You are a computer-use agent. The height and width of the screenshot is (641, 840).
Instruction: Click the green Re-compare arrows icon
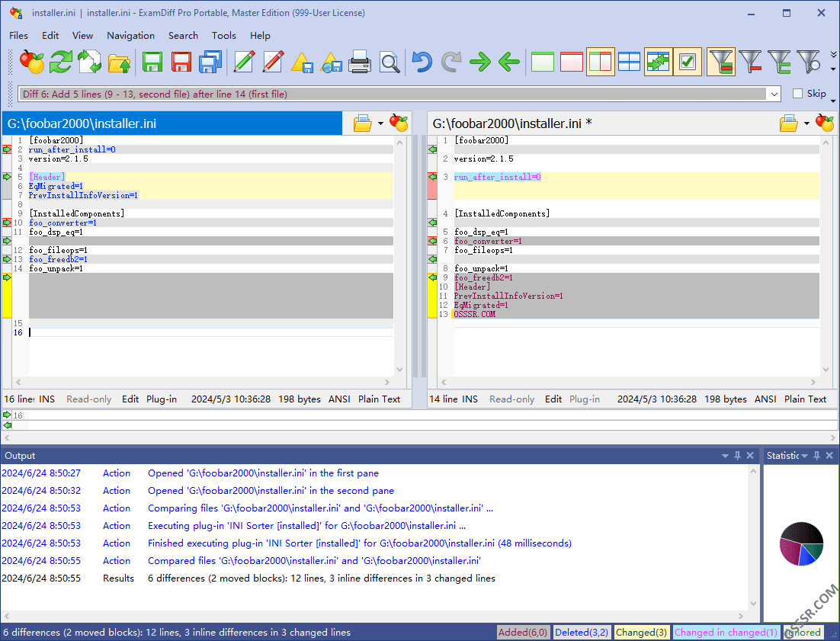[61, 62]
